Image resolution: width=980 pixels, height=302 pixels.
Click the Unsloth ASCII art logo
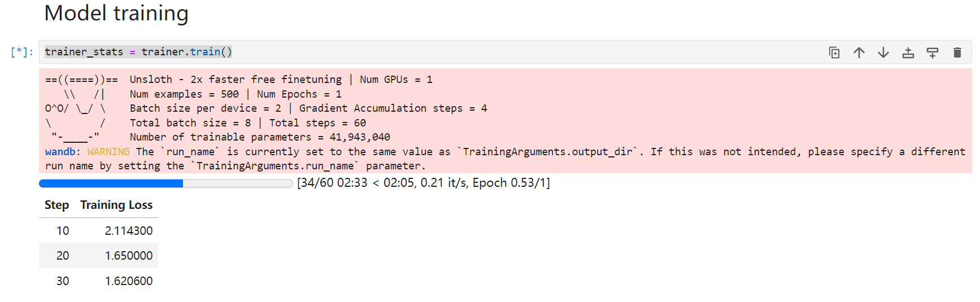click(x=78, y=108)
